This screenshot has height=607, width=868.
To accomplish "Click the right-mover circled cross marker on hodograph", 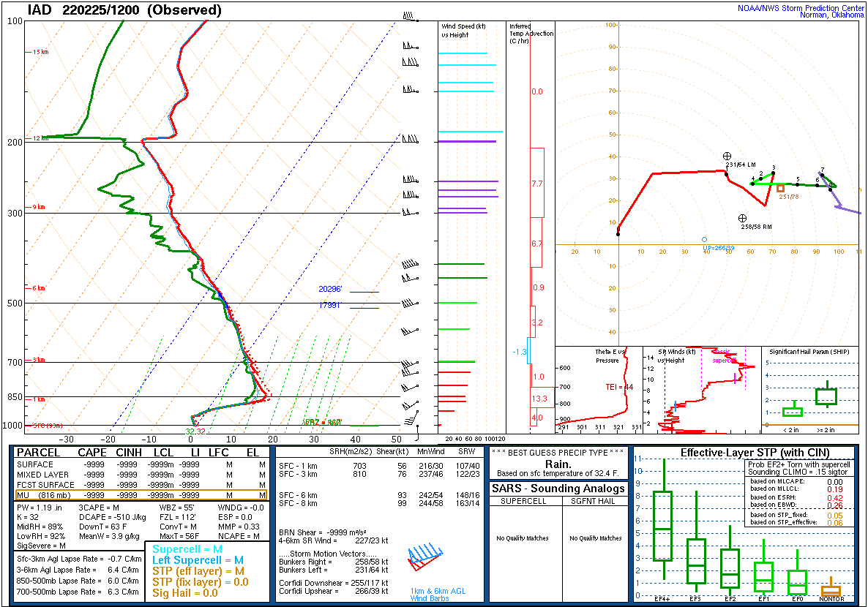I will [742, 218].
